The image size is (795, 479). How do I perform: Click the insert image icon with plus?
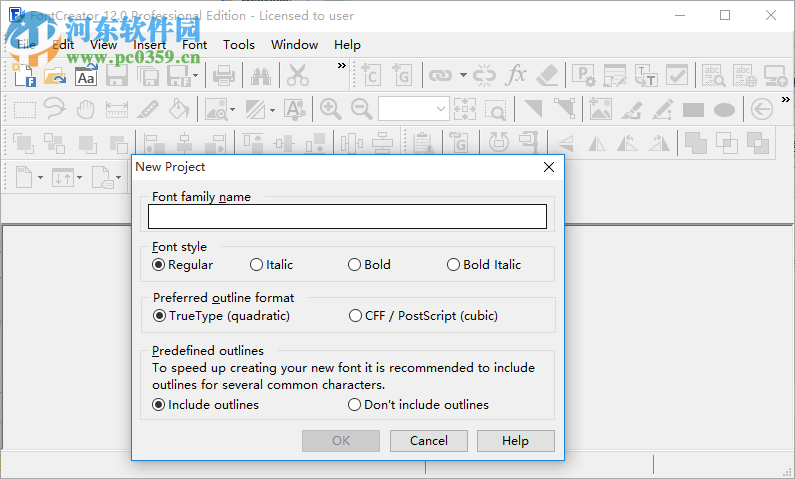coord(600,109)
